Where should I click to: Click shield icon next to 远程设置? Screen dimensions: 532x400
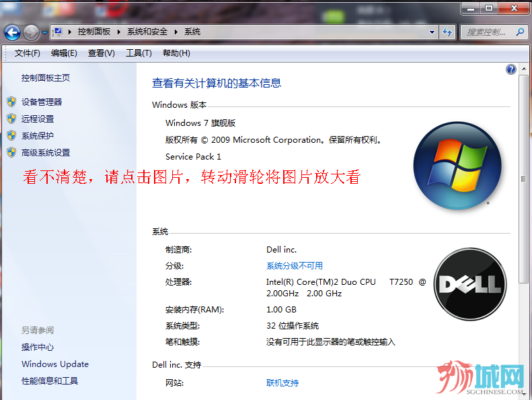[x=11, y=119]
